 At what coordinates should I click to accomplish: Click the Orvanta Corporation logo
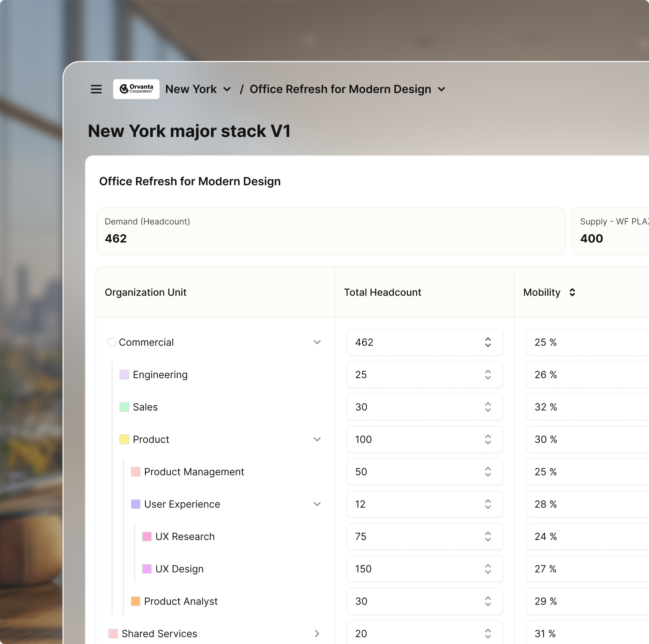pyautogui.click(x=136, y=89)
